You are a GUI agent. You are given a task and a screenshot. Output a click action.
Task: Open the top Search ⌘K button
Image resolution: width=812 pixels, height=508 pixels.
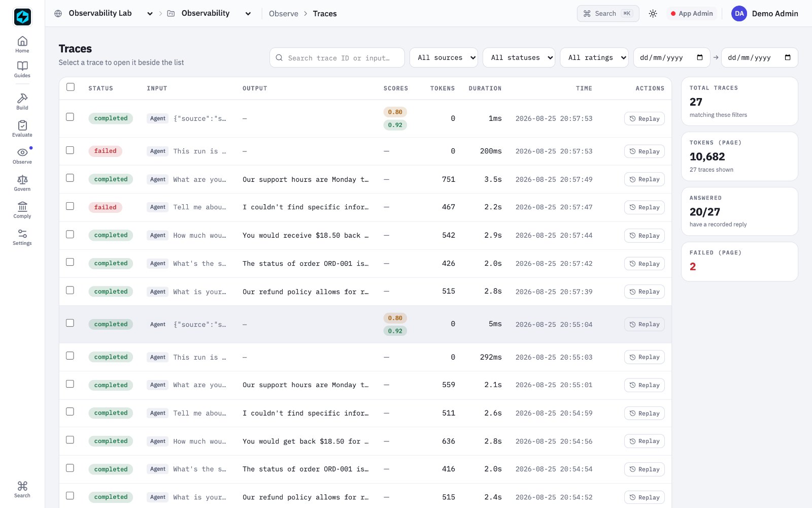pyautogui.click(x=608, y=14)
